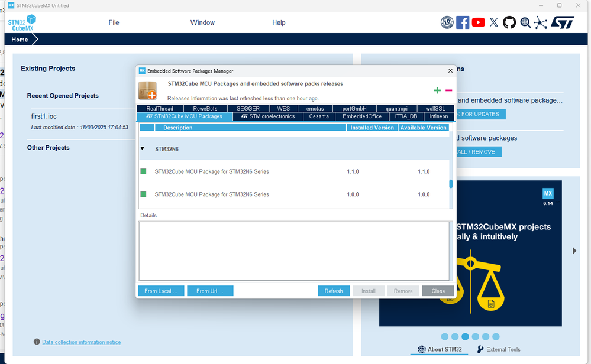Click the data collection info icon
The height and width of the screenshot is (364, 591).
click(37, 342)
